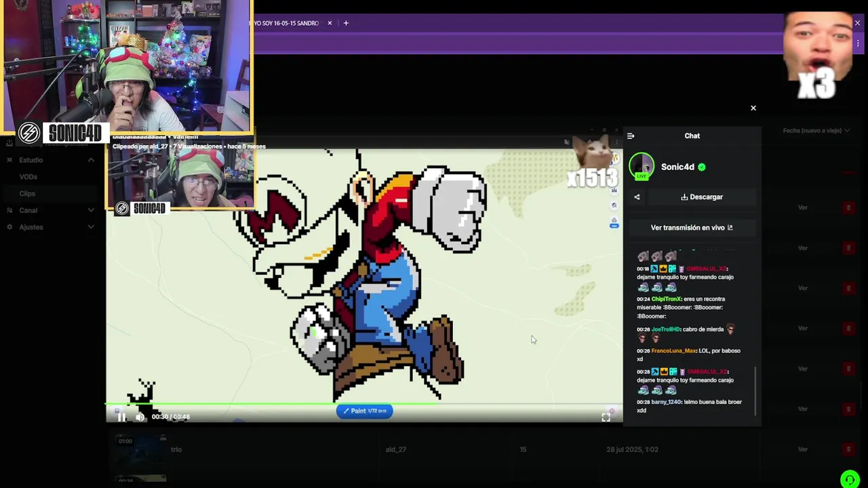Mute the clip with the speaker icon
This screenshot has height=488, width=868.
pos(140,417)
